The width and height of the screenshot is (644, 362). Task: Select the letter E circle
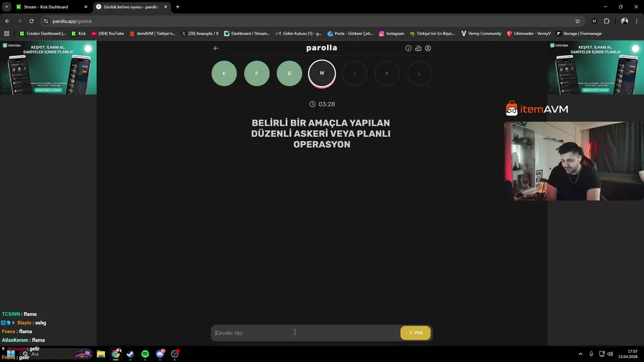(224, 73)
